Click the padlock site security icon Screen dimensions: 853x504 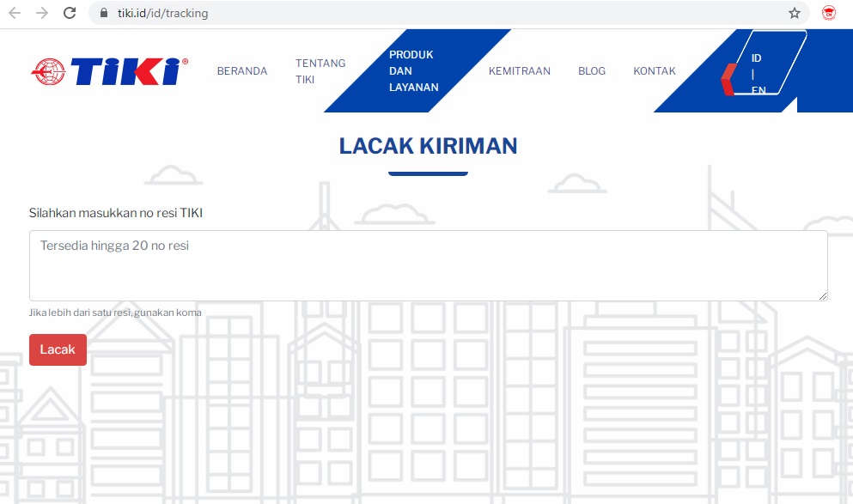[103, 13]
